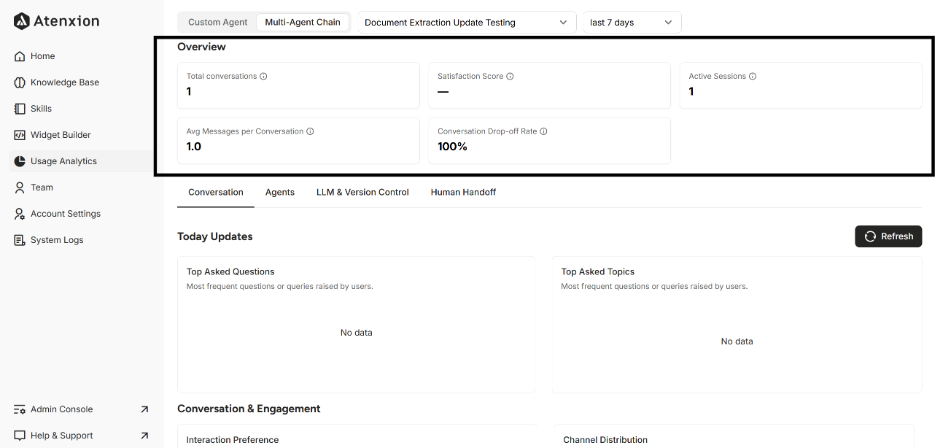The image size is (936, 448).
Task: Show info for Active Sessions
Action: click(752, 76)
